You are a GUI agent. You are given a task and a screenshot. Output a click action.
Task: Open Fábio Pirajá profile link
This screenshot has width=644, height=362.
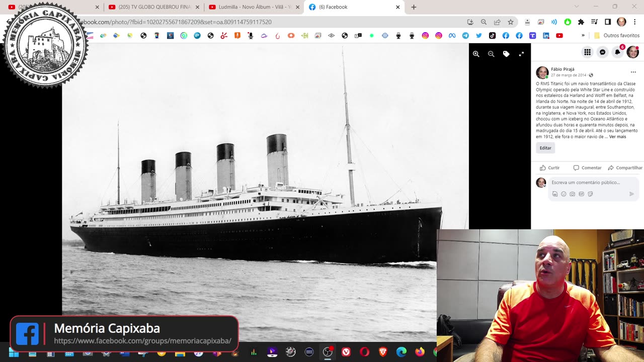(562, 69)
